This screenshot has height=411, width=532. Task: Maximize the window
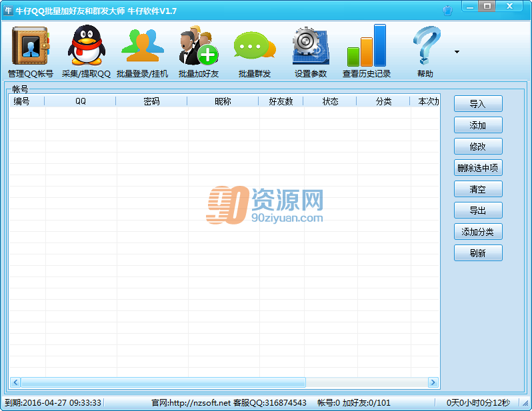coord(487,6)
